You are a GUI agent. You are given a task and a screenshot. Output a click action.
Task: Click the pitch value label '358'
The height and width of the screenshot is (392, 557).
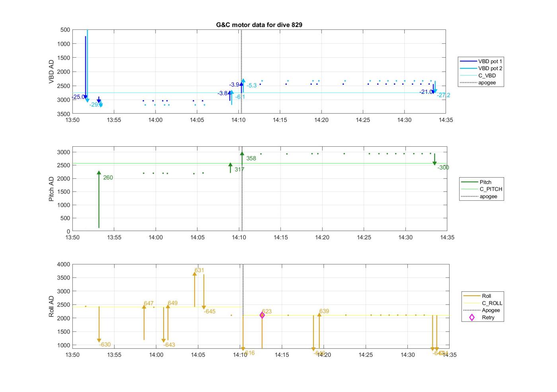[x=251, y=158]
